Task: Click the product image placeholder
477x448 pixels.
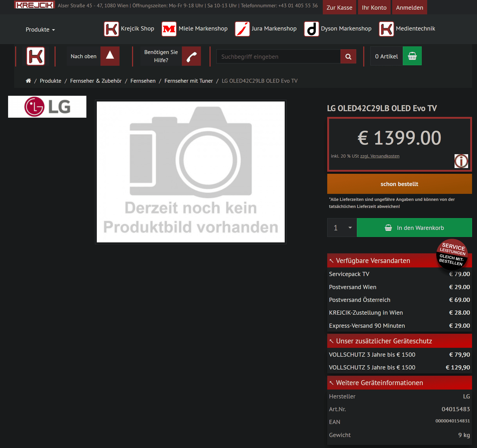Action: coord(191,172)
